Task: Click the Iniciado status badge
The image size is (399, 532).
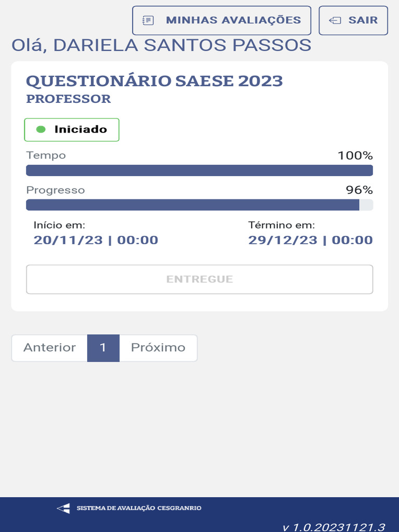Action: point(72,129)
